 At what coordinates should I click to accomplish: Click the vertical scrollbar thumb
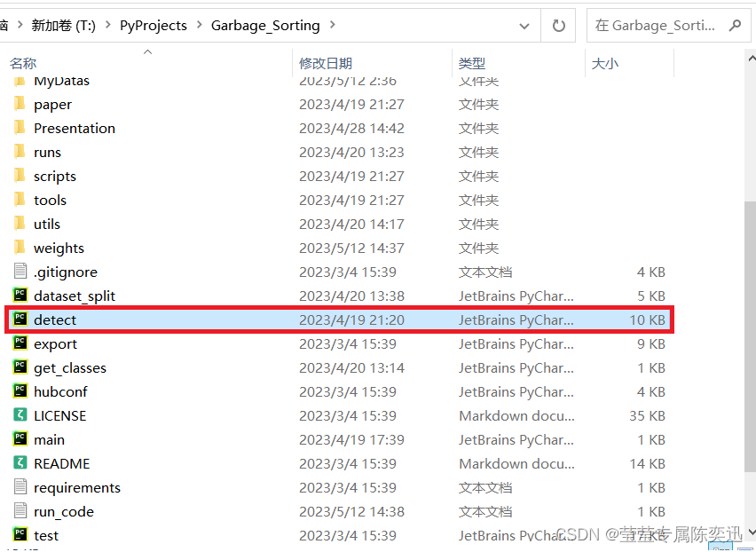(x=751, y=336)
